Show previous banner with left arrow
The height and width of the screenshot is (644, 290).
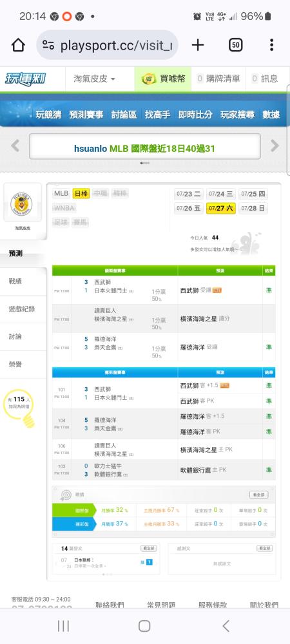point(15,146)
